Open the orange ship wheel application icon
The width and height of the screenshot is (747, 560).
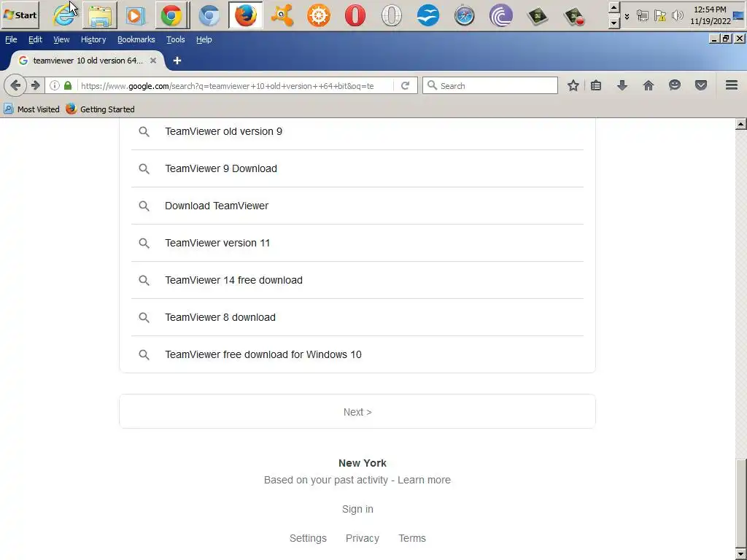[x=318, y=15]
